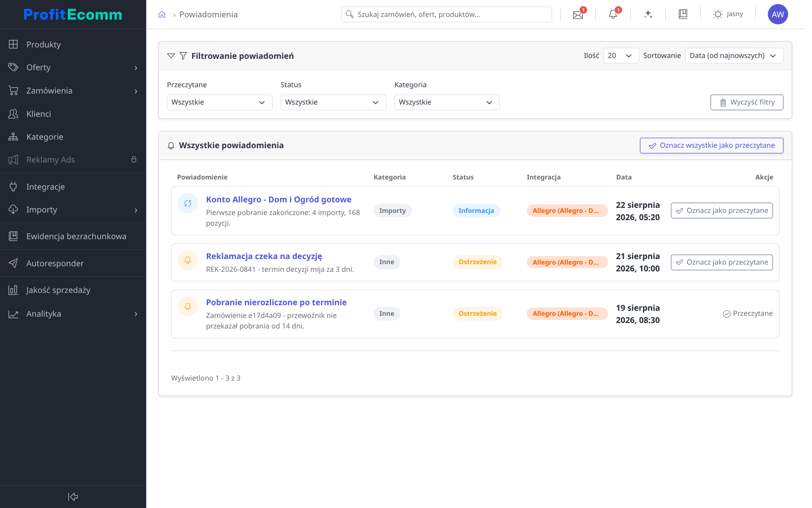The height and width of the screenshot is (508, 812).
Task: Click the lock icon next to Reklamy Ads
Action: 134,160
